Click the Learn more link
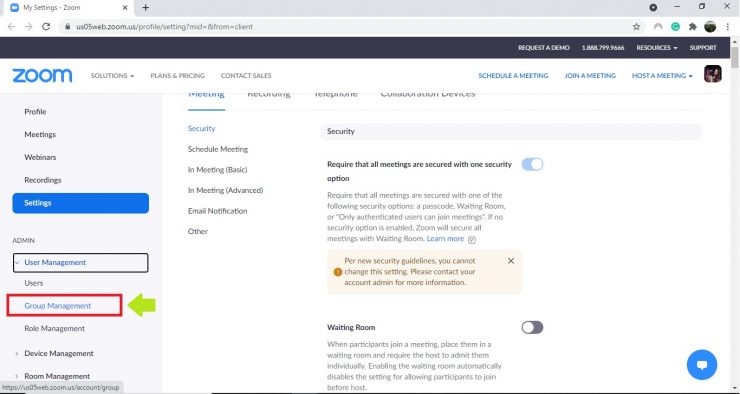This screenshot has width=740, height=394. pyautogui.click(x=445, y=239)
